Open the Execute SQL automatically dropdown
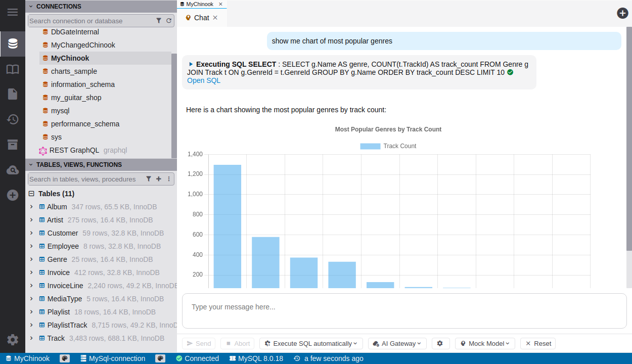This screenshot has height=364, width=632. coord(311,343)
